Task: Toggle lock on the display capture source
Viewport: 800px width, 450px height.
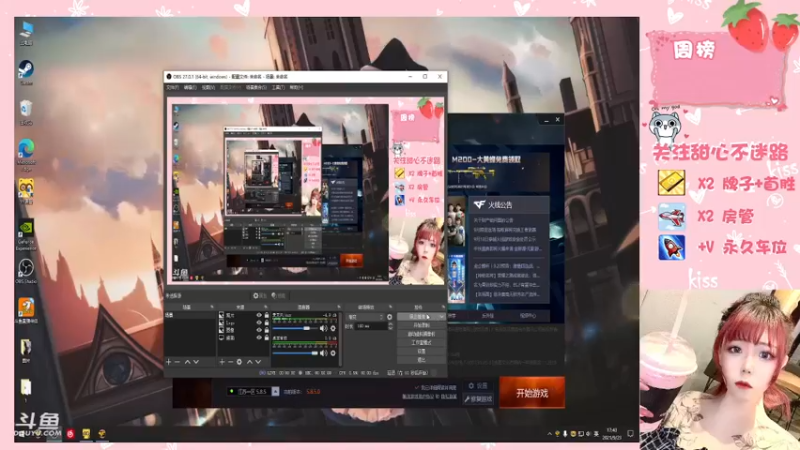Action: pyautogui.click(x=266, y=338)
